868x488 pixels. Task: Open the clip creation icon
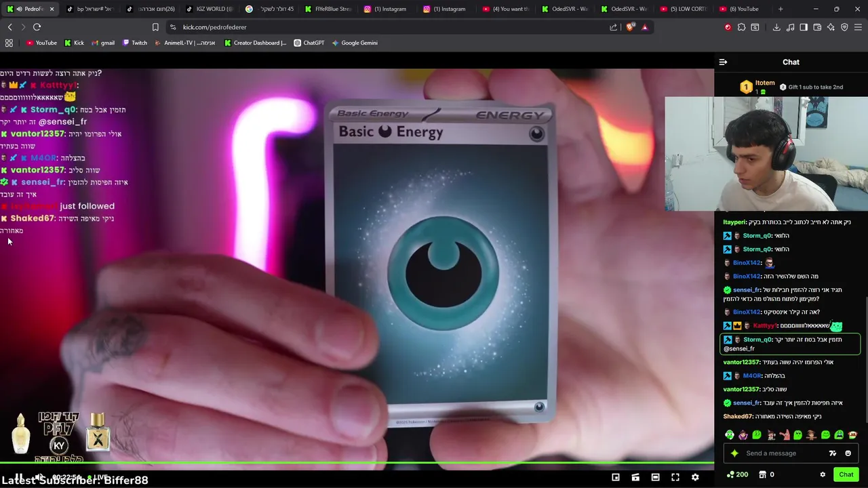[x=635, y=477]
